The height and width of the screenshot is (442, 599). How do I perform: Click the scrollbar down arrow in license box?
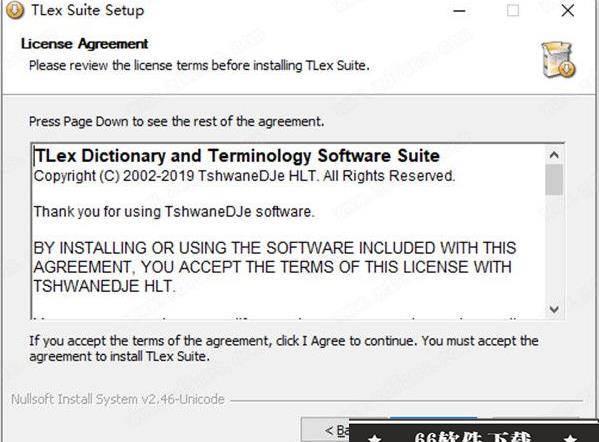(x=554, y=309)
